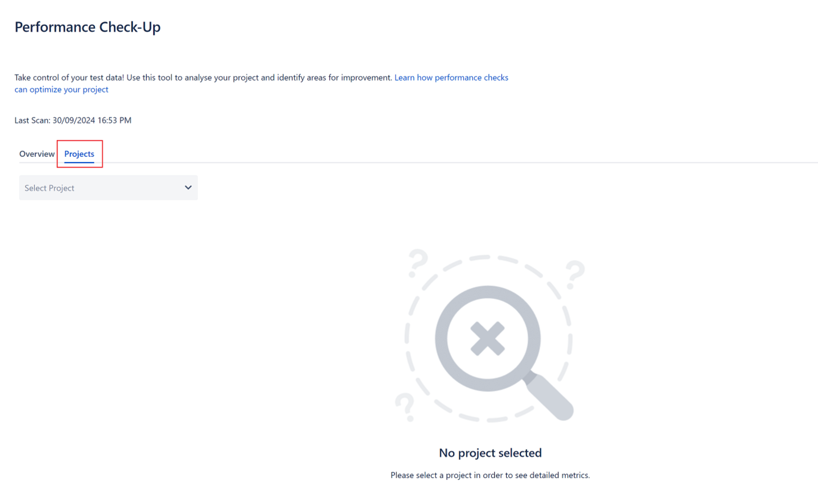Image resolution: width=818 pixels, height=504 pixels.
Task: Click the Performance Check-Up page title
Action: coord(87,27)
